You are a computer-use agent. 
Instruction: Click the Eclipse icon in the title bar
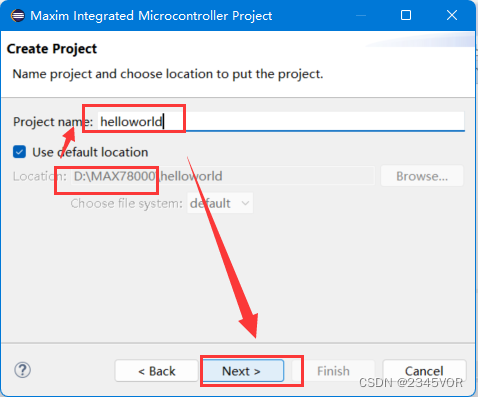coord(18,16)
